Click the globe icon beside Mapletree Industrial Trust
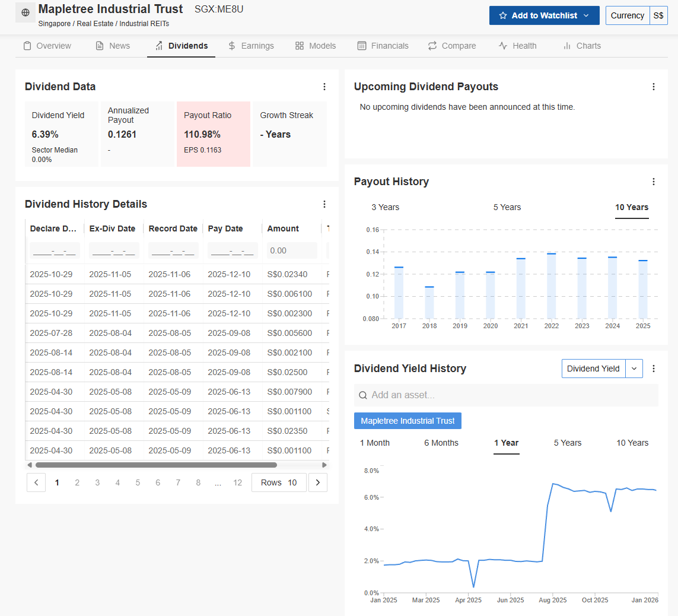Image resolution: width=678 pixels, height=616 pixels. coord(26,12)
